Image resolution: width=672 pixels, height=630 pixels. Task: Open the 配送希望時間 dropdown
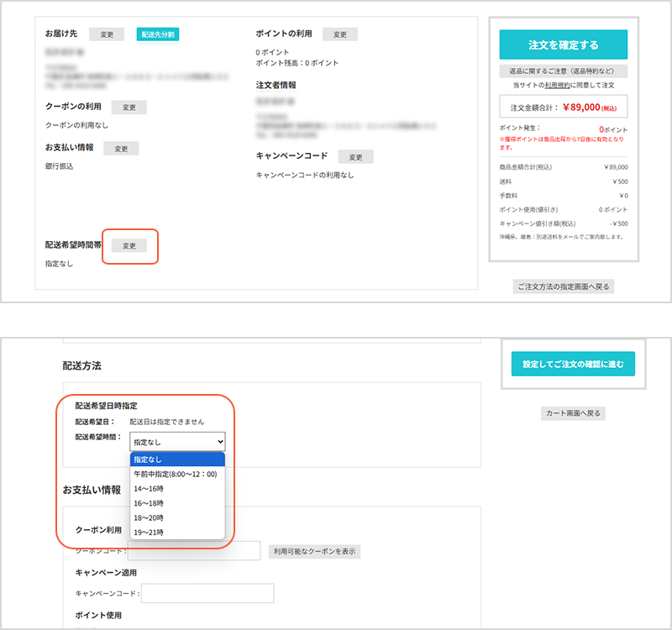176,441
